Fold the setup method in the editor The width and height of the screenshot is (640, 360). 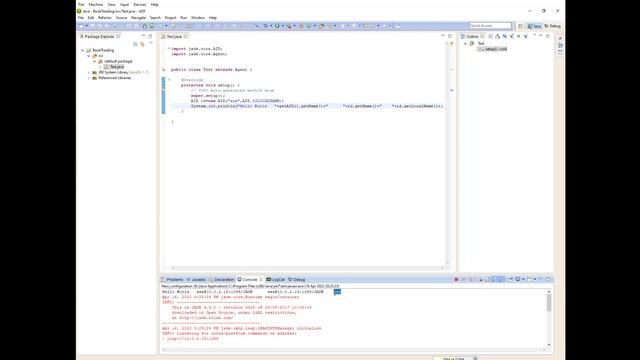169,80
